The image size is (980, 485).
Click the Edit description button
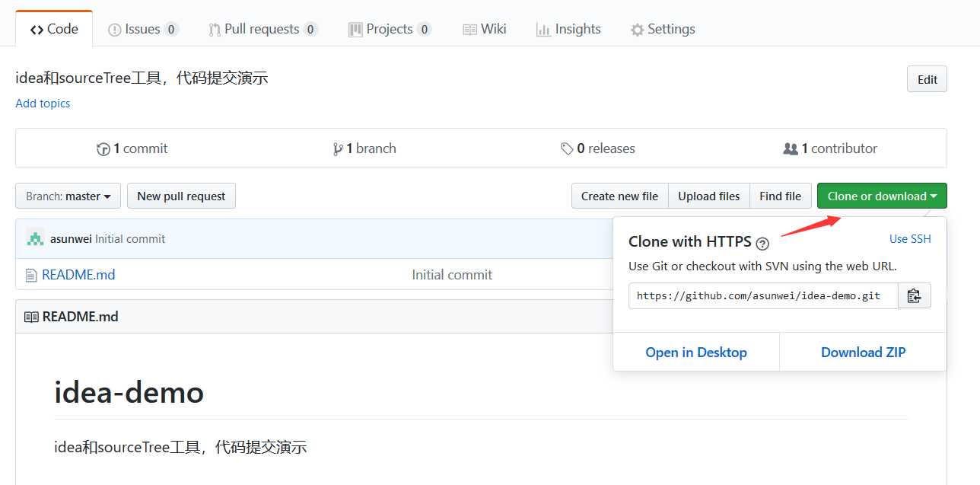927,79
